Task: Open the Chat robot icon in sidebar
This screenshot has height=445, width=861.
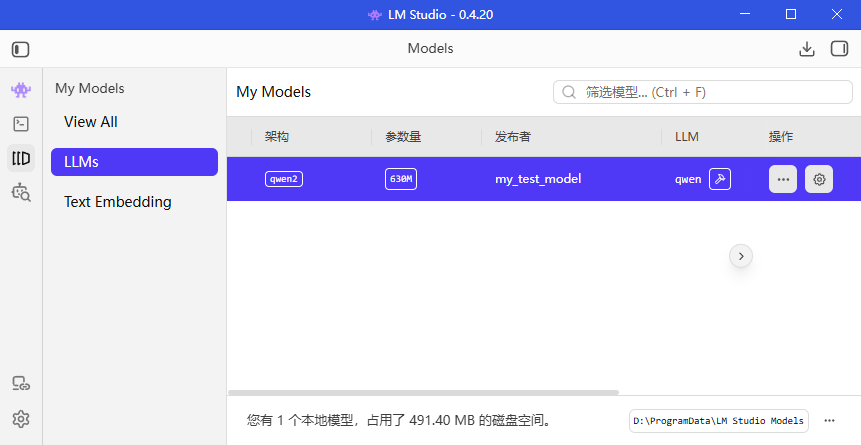Action: 21,90
